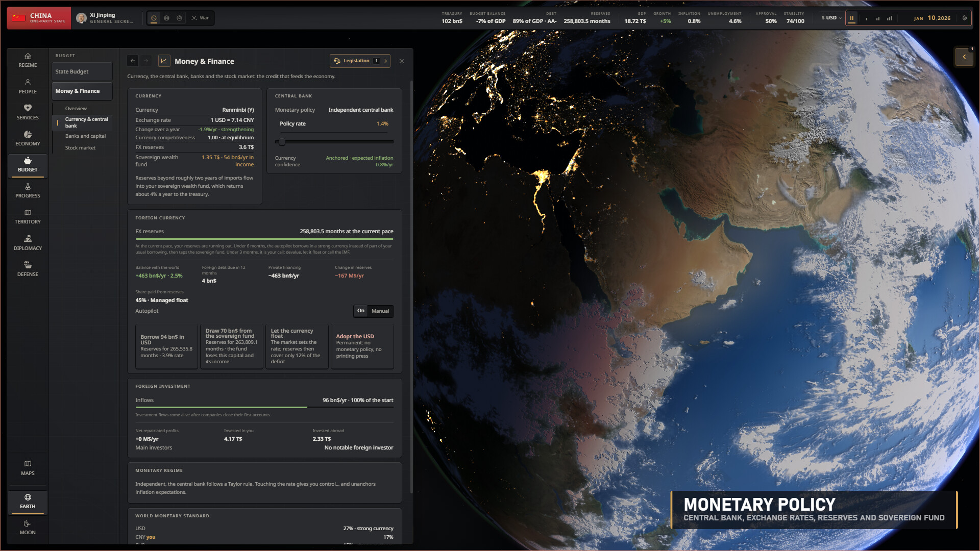Click the Jan 10, 2026 date display
This screenshot has height=551, width=980.
click(932, 18)
